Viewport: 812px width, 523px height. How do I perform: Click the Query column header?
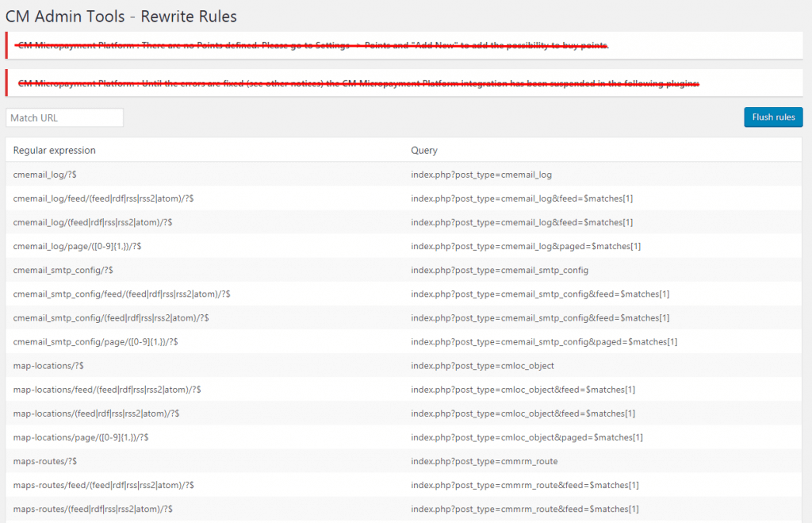pos(423,150)
